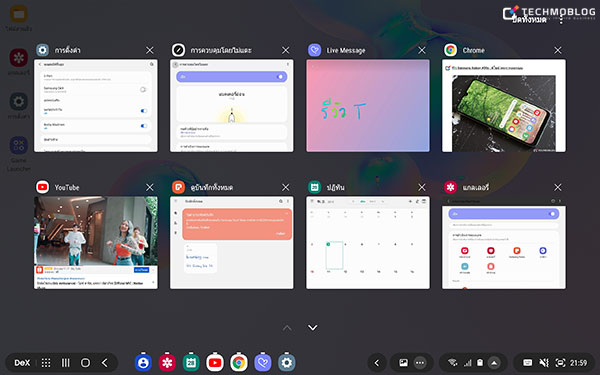Click the screen capture icon in taskbar
The height and width of the screenshot is (375, 600).
[x=560, y=363]
